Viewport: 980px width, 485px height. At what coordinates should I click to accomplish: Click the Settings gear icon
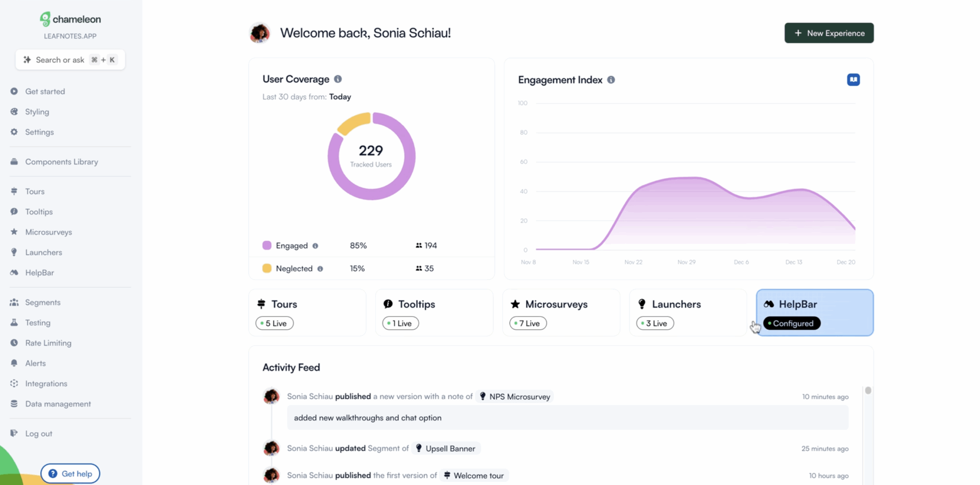pos(14,132)
